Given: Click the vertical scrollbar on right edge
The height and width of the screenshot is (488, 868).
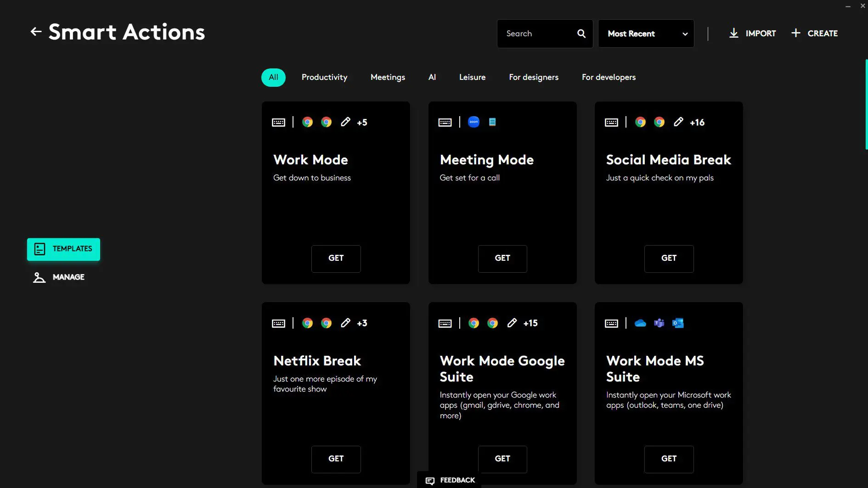Looking at the screenshot, I should [x=866, y=105].
